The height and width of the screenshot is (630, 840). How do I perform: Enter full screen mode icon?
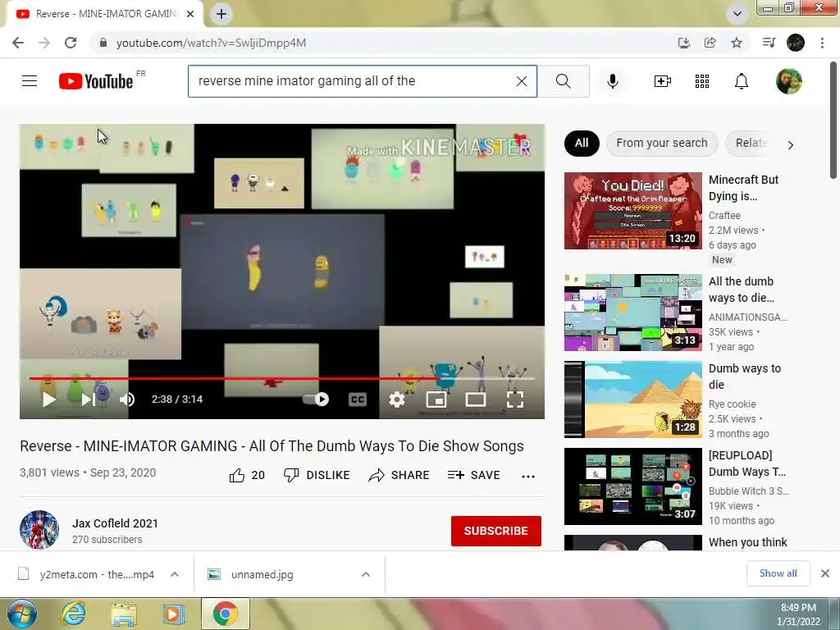pyautogui.click(x=515, y=399)
